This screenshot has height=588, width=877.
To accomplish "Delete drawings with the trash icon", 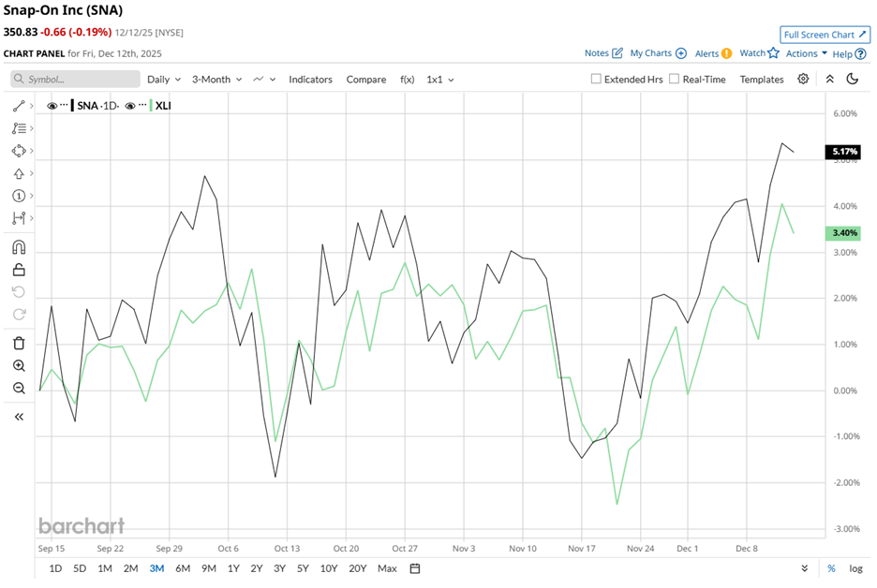I will (x=19, y=344).
